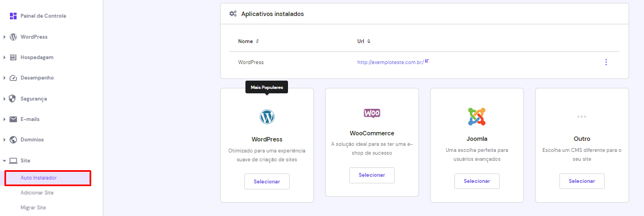This screenshot has width=644, height=216.
Task: Click 'Uma escolha perfeita para usuários avançados' text
Action: click(477, 154)
